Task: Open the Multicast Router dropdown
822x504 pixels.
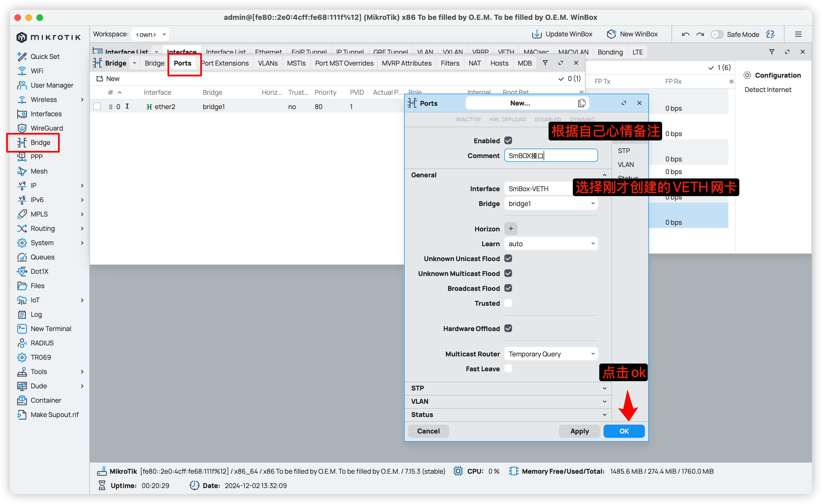Action: point(551,354)
